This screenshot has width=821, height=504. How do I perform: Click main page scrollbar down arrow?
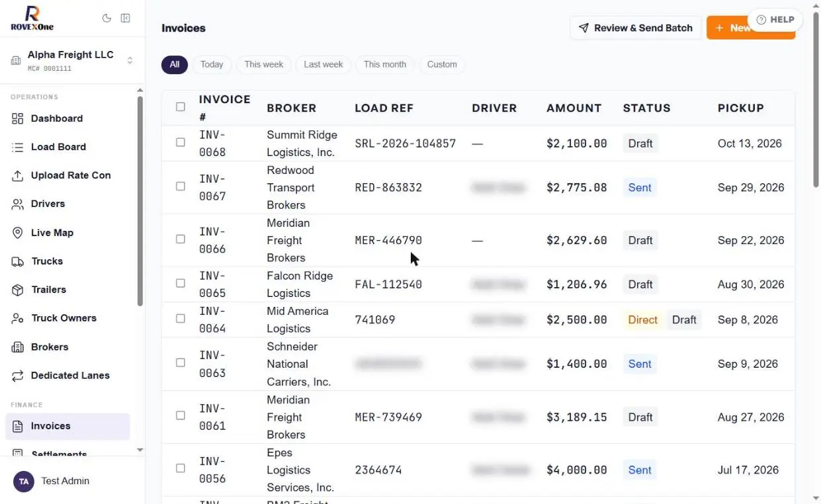tap(815, 498)
